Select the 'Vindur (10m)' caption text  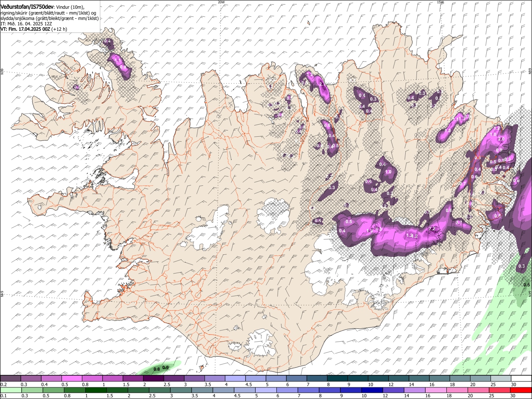pos(70,7)
